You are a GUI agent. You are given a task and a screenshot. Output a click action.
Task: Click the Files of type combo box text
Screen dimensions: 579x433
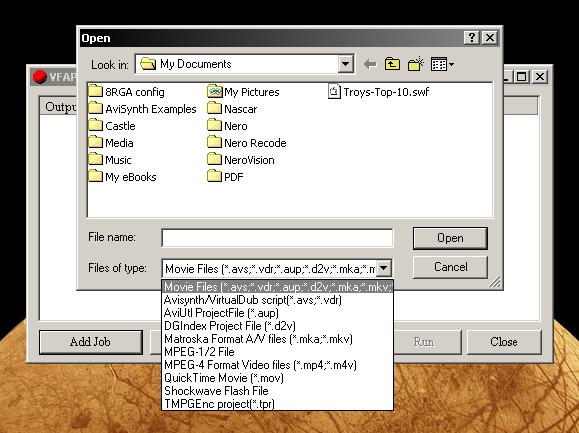click(270, 269)
